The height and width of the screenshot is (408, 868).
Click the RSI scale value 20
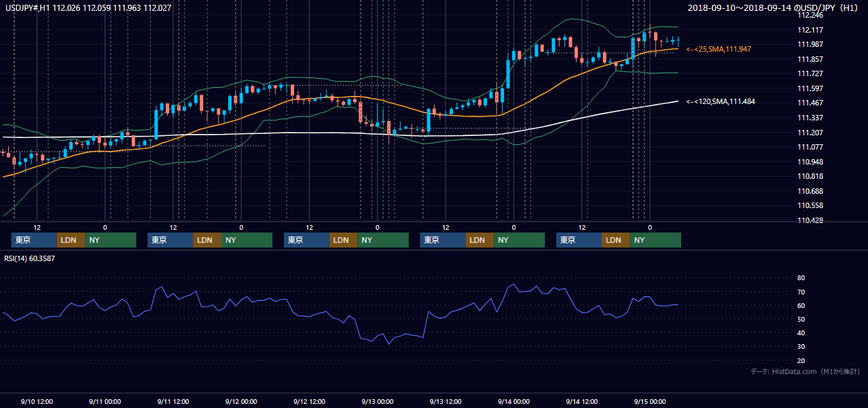pyautogui.click(x=801, y=360)
